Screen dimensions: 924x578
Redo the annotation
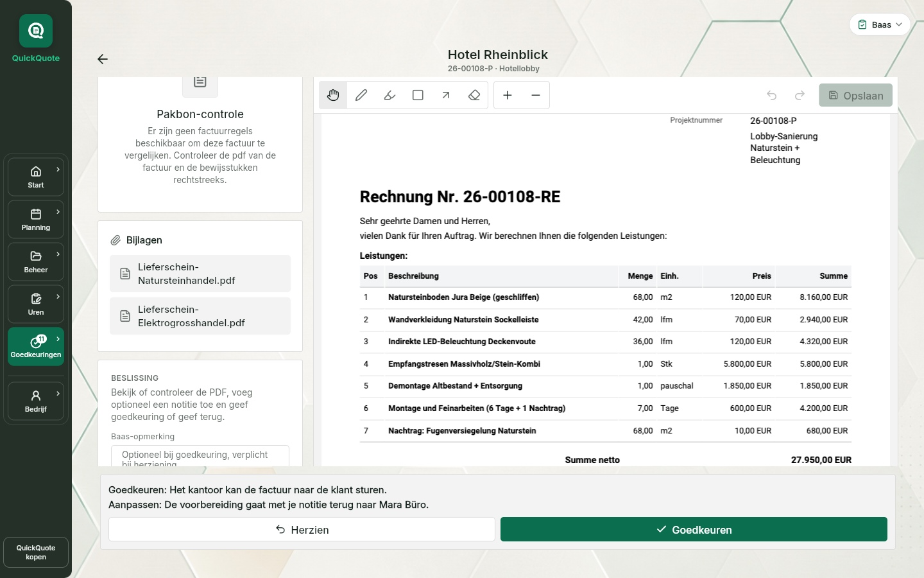800,95
